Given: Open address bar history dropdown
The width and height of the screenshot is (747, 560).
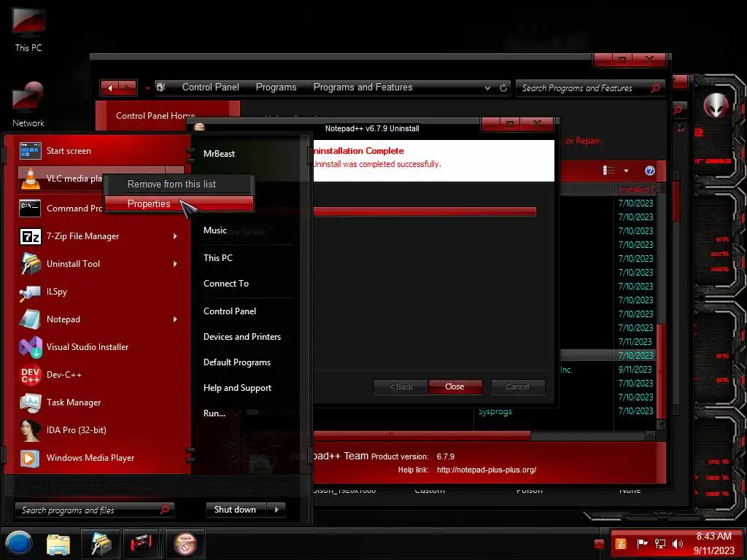Looking at the screenshot, I should pyautogui.click(x=487, y=87).
